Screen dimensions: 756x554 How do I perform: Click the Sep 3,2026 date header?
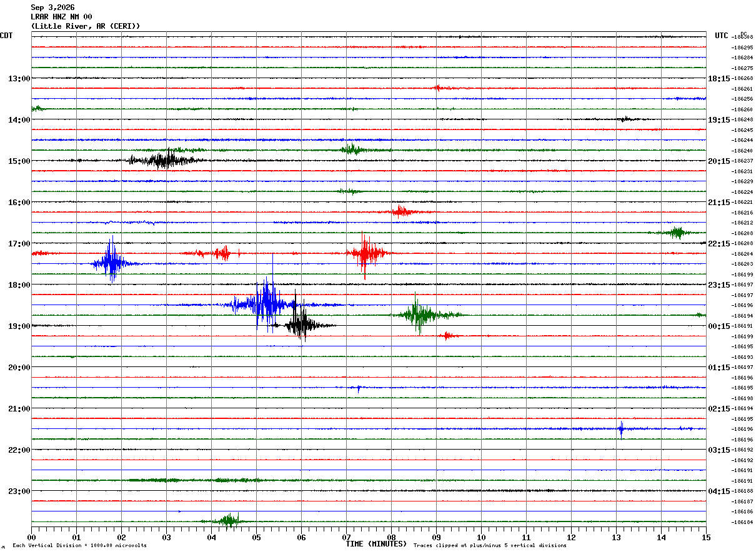[52, 8]
